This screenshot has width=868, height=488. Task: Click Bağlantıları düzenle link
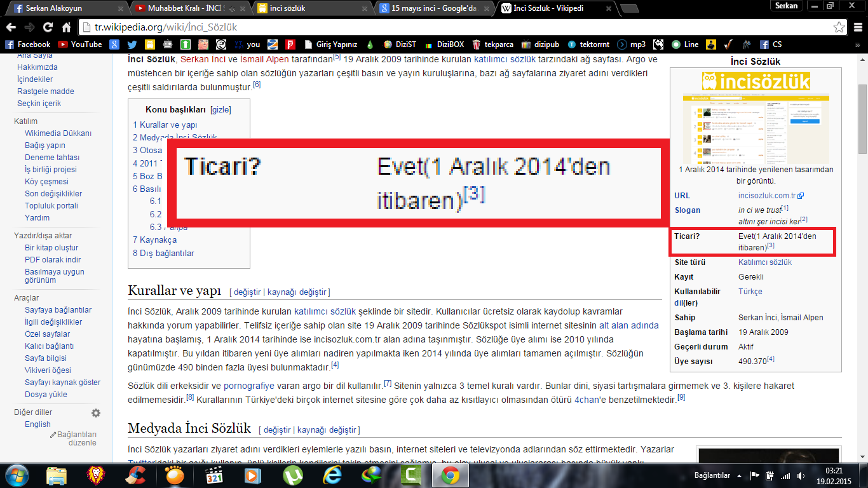coord(74,438)
